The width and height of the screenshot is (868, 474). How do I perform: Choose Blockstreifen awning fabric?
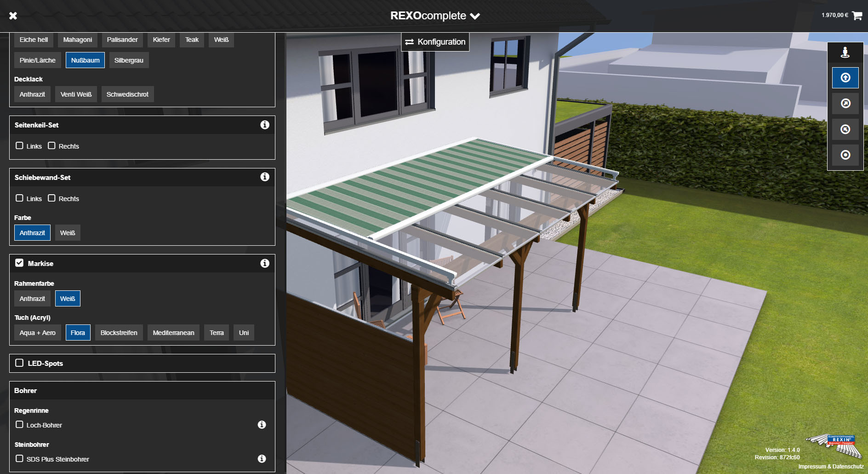point(119,333)
